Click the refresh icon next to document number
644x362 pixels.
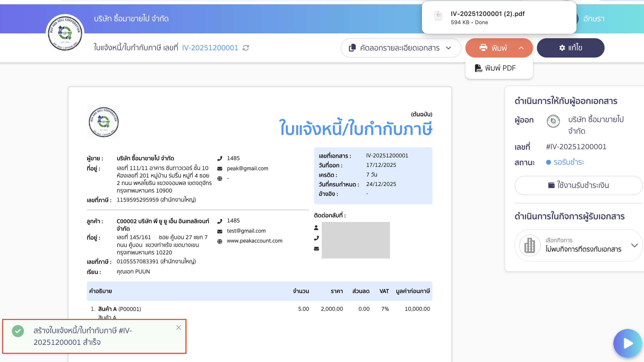point(246,48)
